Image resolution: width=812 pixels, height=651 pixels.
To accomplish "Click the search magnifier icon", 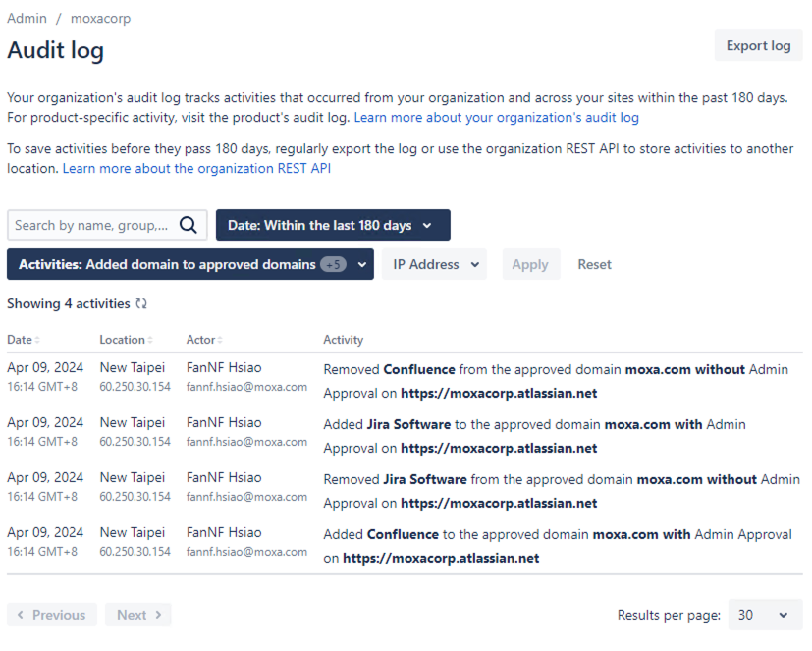I will click(x=188, y=225).
